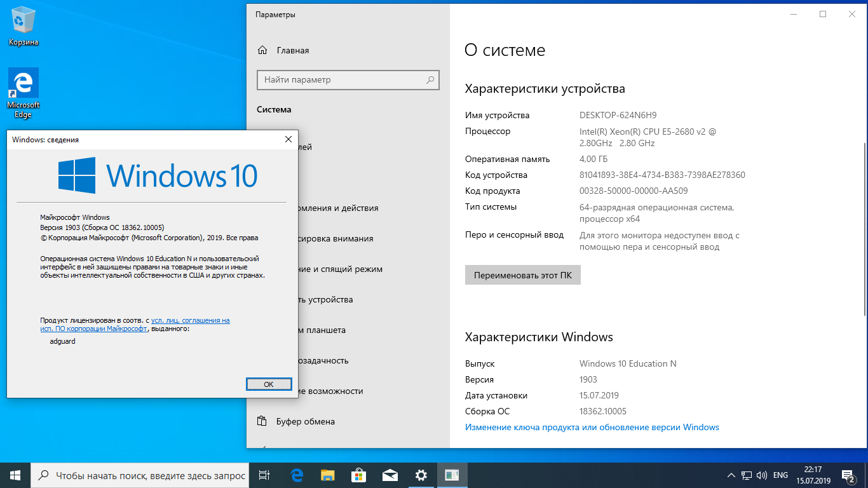Go to 'Главная' in Settings
The width and height of the screenshot is (868, 488).
pos(293,50)
